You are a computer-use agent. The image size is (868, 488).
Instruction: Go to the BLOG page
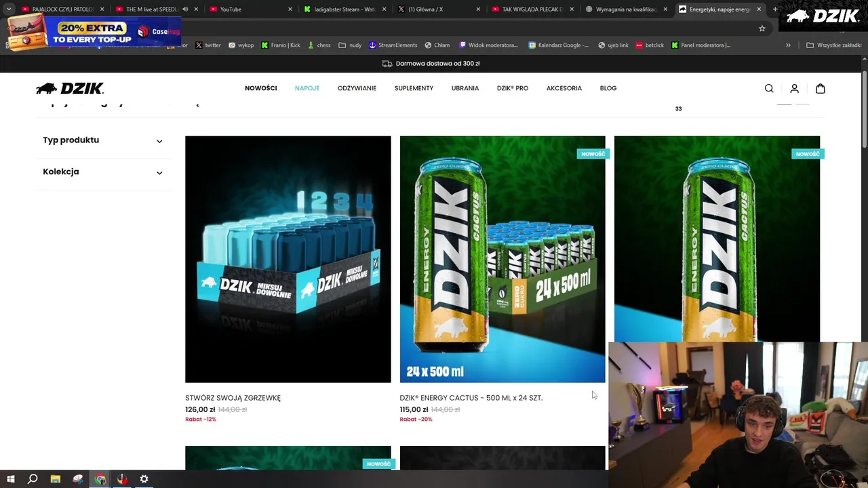coord(608,88)
